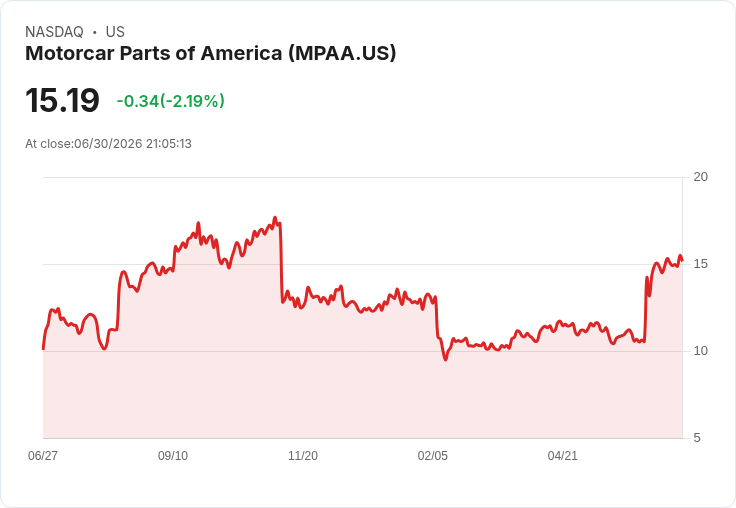
Task: Click the chart's highest peak near 11/20
Action: 275,218
